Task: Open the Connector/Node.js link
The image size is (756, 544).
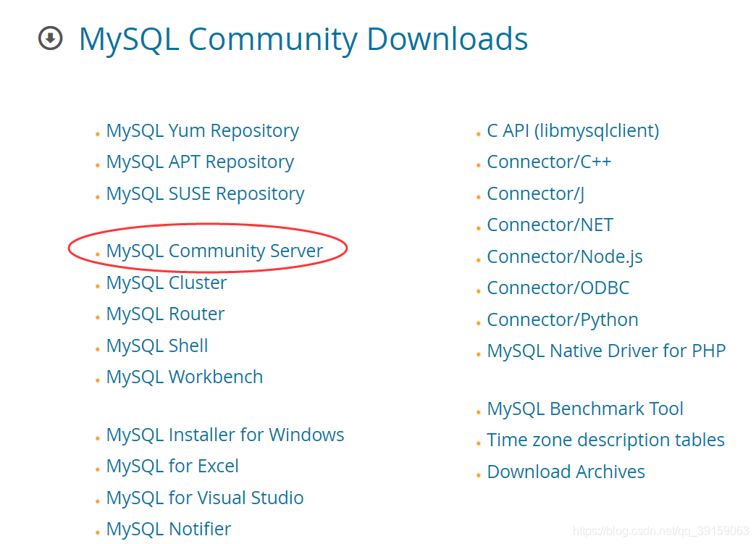Action: (565, 257)
